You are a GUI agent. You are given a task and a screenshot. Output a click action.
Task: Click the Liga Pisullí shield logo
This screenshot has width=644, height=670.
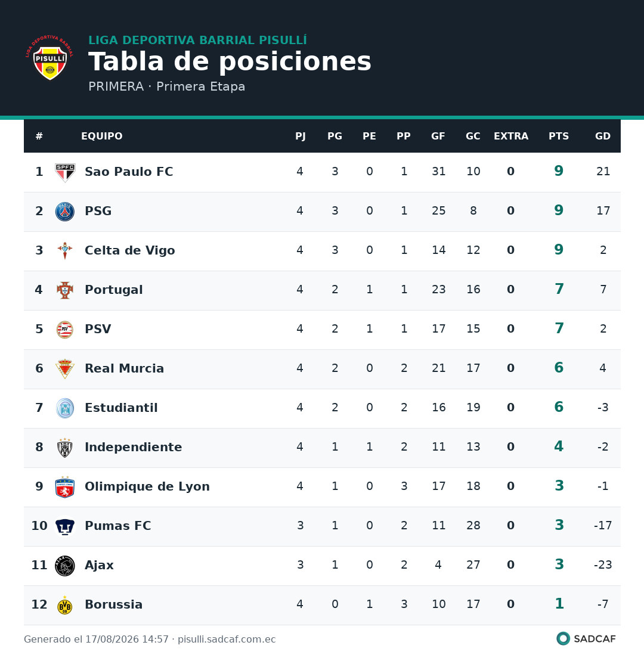click(50, 58)
